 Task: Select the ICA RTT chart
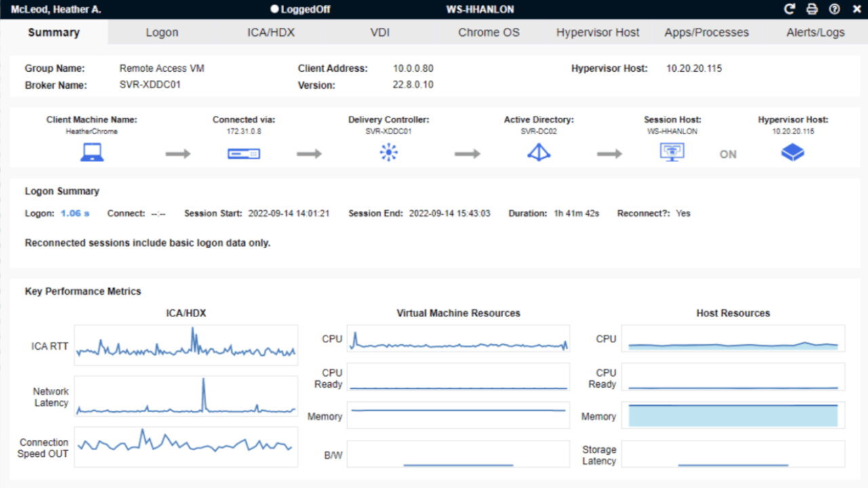click(186, 346)
